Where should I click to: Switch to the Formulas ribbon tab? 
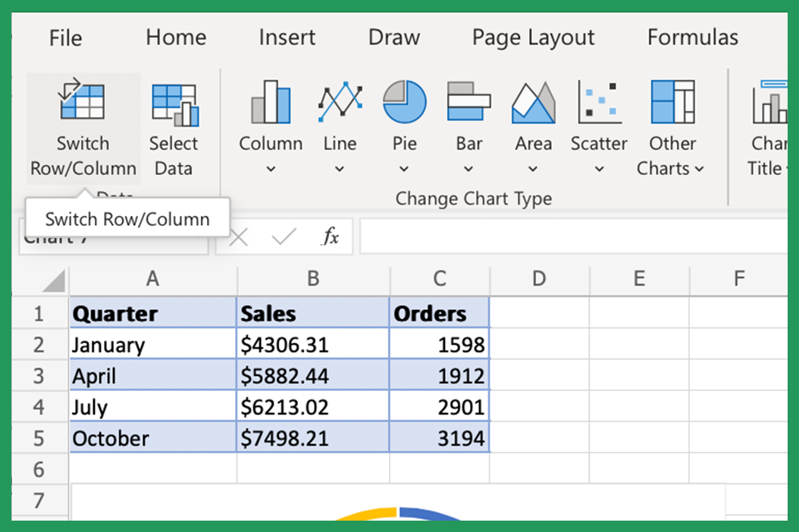pyautogui.click(x=692, y=36)
